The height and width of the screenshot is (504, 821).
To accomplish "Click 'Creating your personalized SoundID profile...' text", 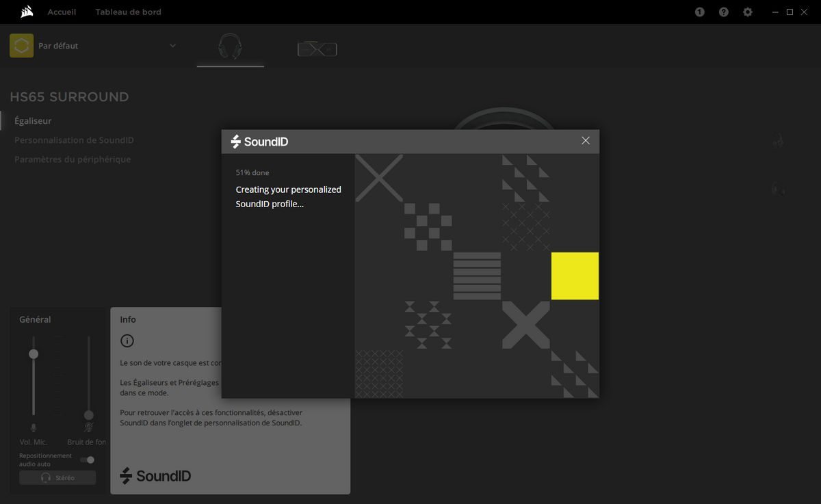I will (288, 197).
